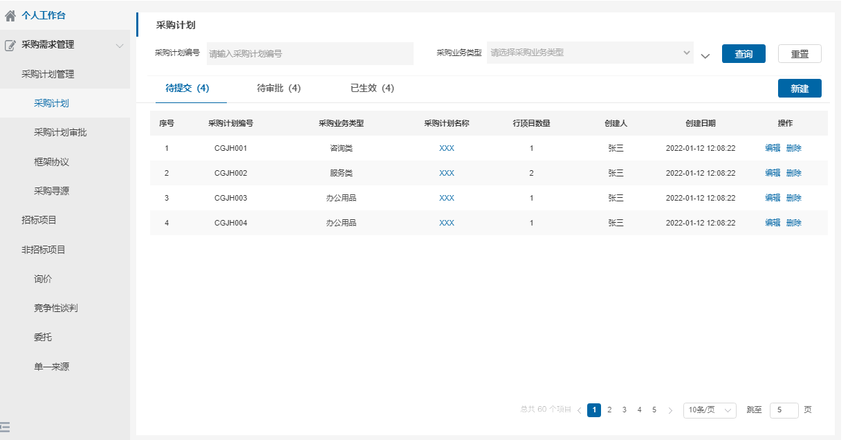868x440 pixels.
Task: Open 单一来源 menu item
Action: [x=51, y=367]
